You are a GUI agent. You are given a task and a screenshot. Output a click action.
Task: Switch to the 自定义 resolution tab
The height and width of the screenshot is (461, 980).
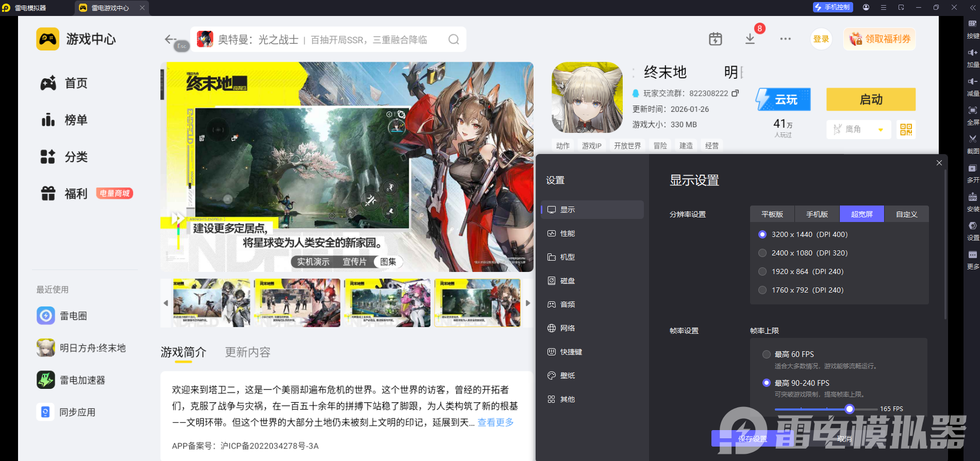point(907,214)
